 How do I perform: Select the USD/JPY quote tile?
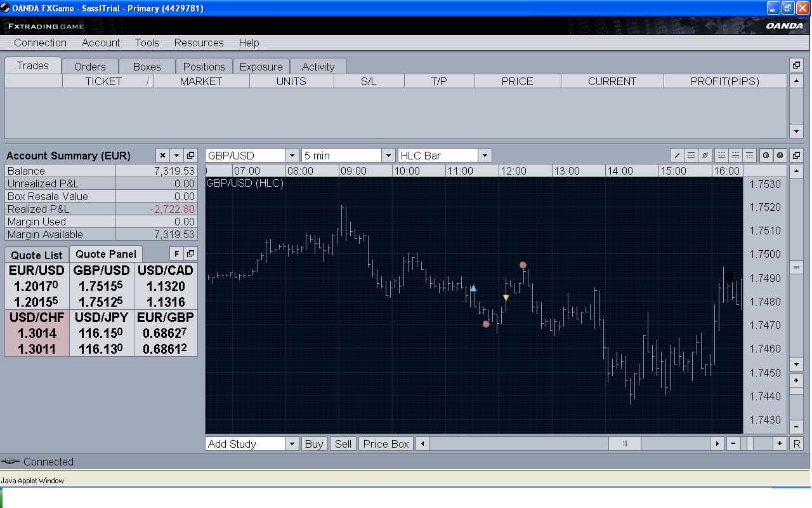point(101,333)
